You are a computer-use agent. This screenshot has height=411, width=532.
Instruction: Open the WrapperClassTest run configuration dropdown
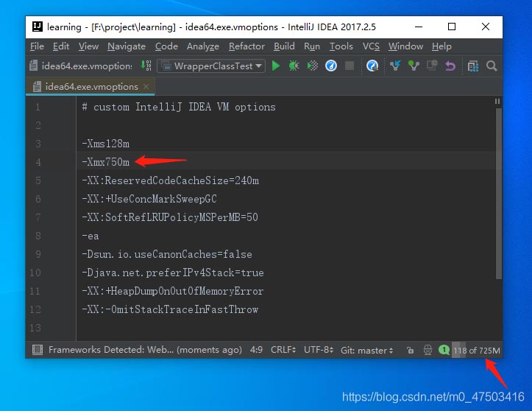(211, 66)
